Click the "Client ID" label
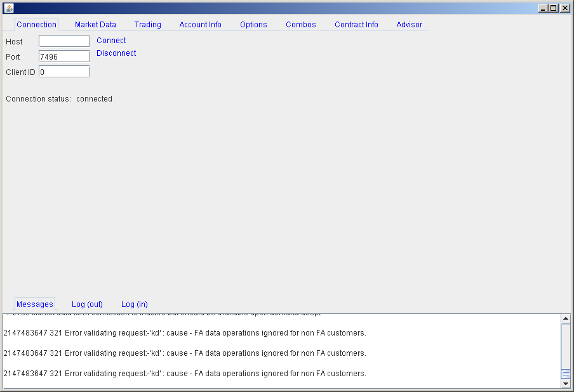This screenshot has height=392, width=574. pyautogui.click(x=20, y=72)
